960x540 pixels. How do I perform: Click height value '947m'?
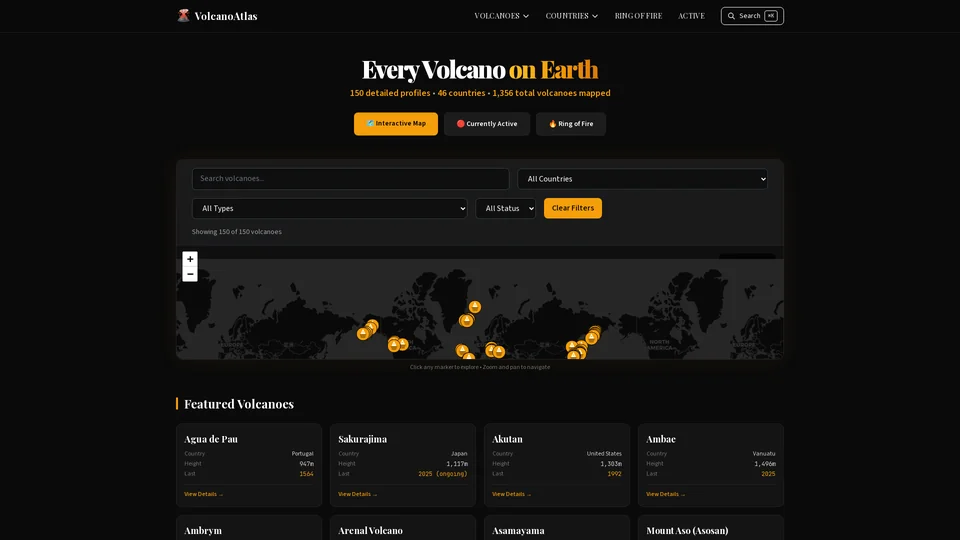pyautogui.click(x=307, y=464)
